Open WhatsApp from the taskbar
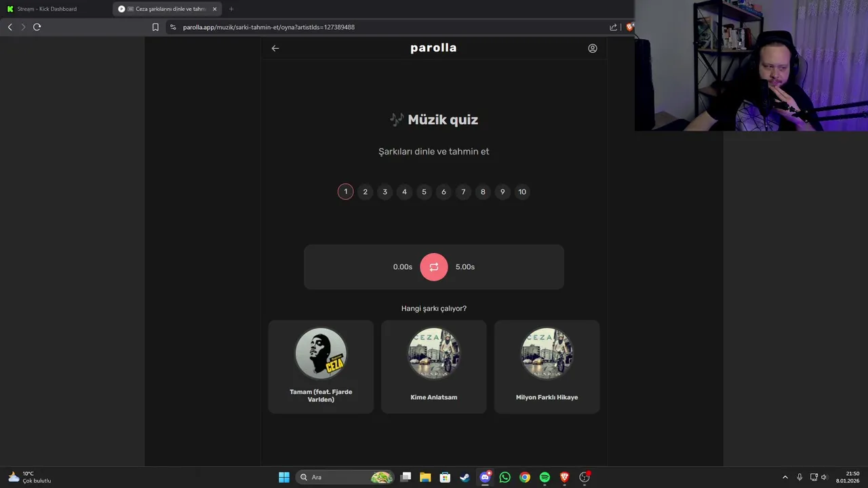The image size is (868, 488). coord(505,477)
